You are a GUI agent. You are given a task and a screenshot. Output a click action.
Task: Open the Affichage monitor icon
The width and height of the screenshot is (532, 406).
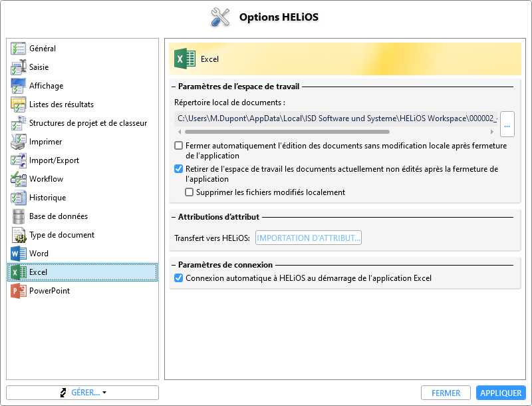click(x=18, y=86)
